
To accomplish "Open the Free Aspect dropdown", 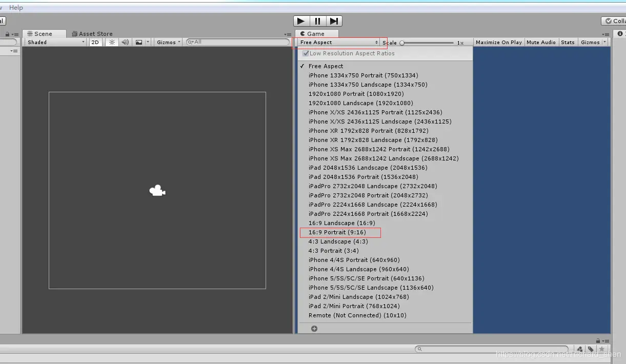I will click(x=339, y=43).
